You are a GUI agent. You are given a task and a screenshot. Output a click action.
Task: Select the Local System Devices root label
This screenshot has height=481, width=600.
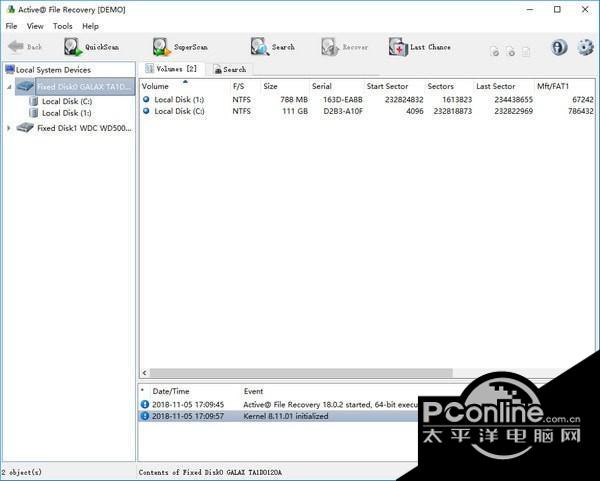click(x=53, y=70)
